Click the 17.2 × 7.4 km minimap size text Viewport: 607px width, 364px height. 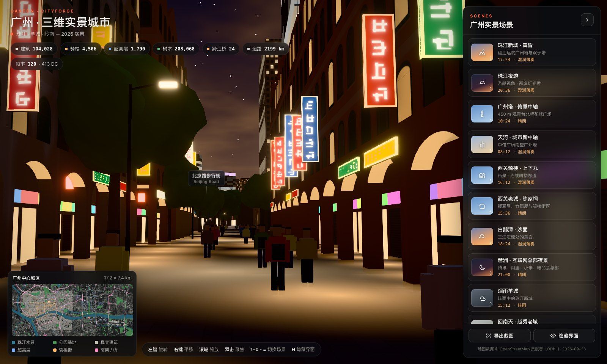point(118,278)
